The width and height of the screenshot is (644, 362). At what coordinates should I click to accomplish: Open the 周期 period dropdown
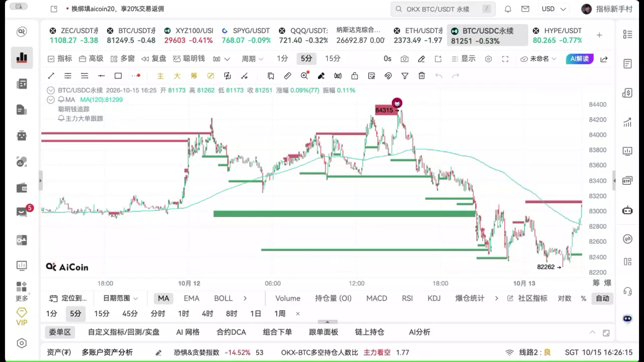pos(253,59)
